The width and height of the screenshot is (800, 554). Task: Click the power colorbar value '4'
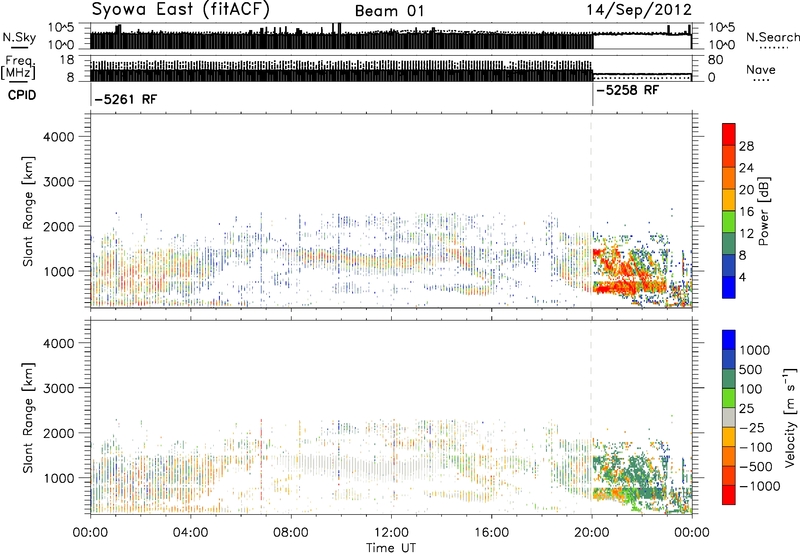coord(742,277)
